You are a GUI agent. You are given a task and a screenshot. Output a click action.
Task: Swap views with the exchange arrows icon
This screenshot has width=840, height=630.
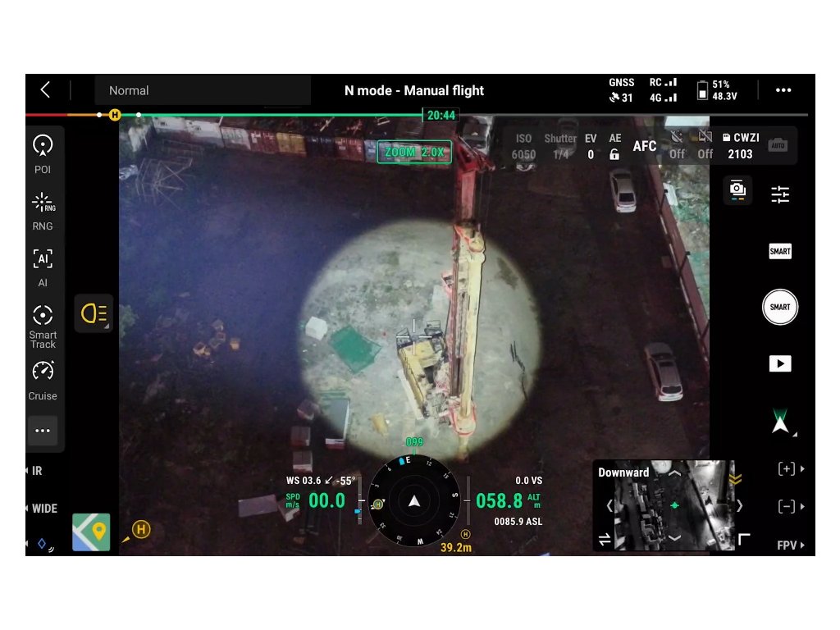[x=605, y=540]
